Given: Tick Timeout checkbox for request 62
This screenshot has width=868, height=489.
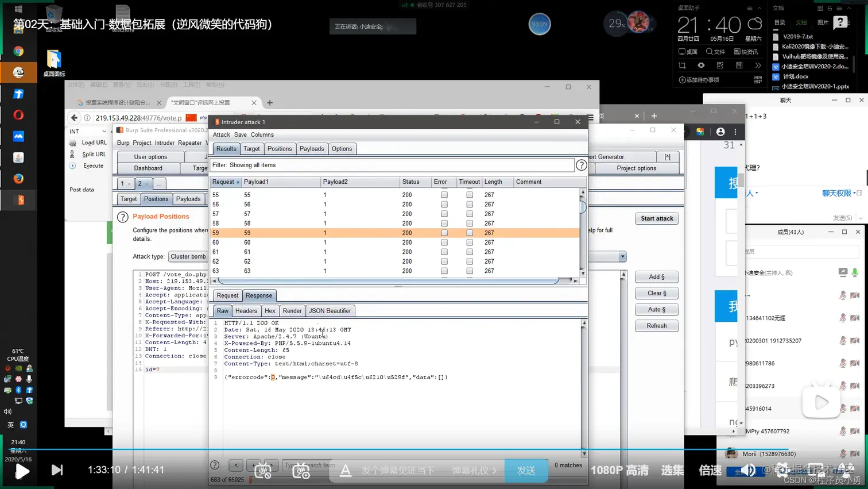Looking at the screenshot, I should (470, 261).
